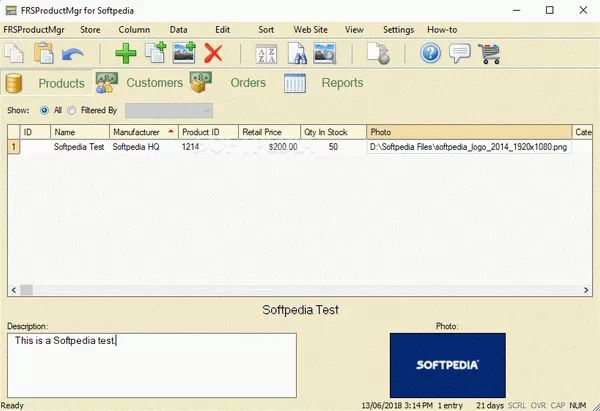This screenshot has height=411, width=600.
Task: Click the 1214 product ID cell
Action: click(x=209, y=147)
